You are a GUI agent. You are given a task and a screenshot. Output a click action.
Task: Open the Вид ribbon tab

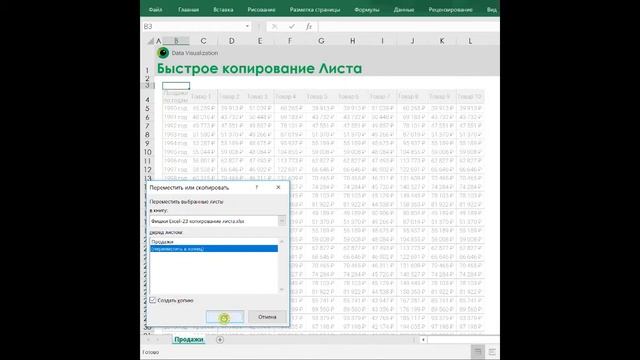tap(491, 9)
